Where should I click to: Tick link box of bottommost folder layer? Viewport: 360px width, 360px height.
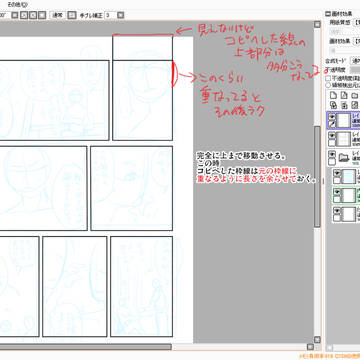point(338,218)
